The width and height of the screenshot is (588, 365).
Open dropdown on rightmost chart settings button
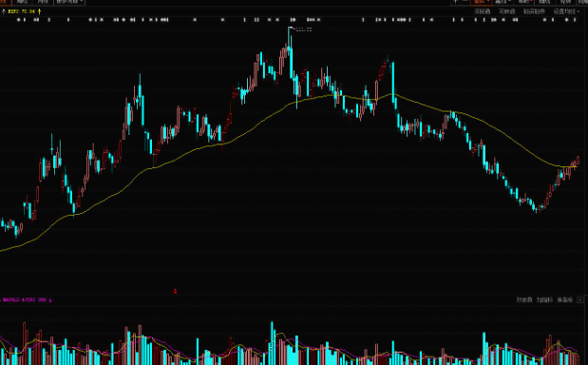(x=578, y=11)
